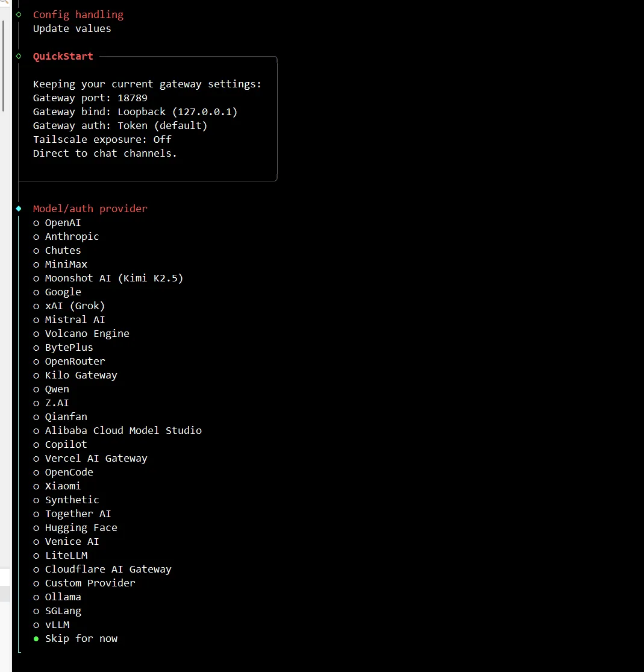
Task: Choose Alibaba Cloud Model Studio
Action: coord(117,431)
